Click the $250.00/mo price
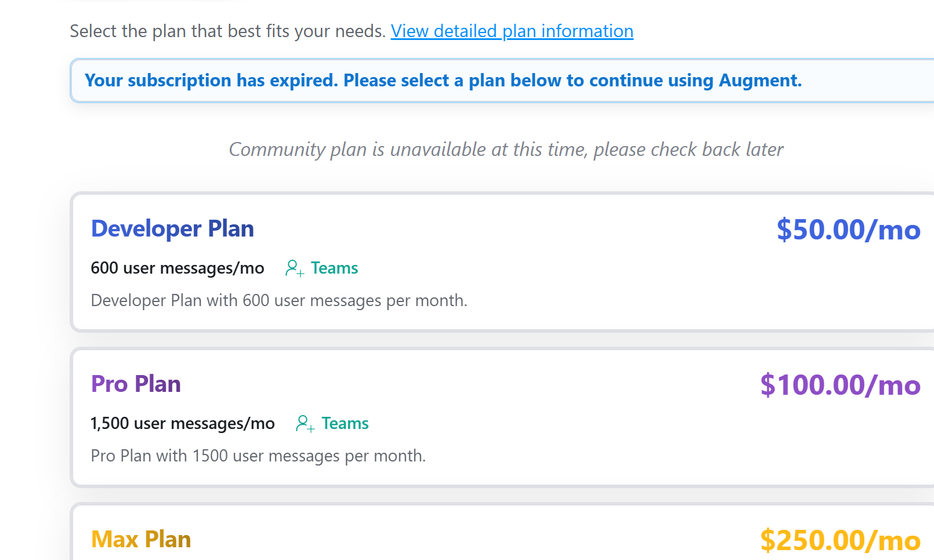The width and height of the screenshot is (934, 560). coord(840,540)
